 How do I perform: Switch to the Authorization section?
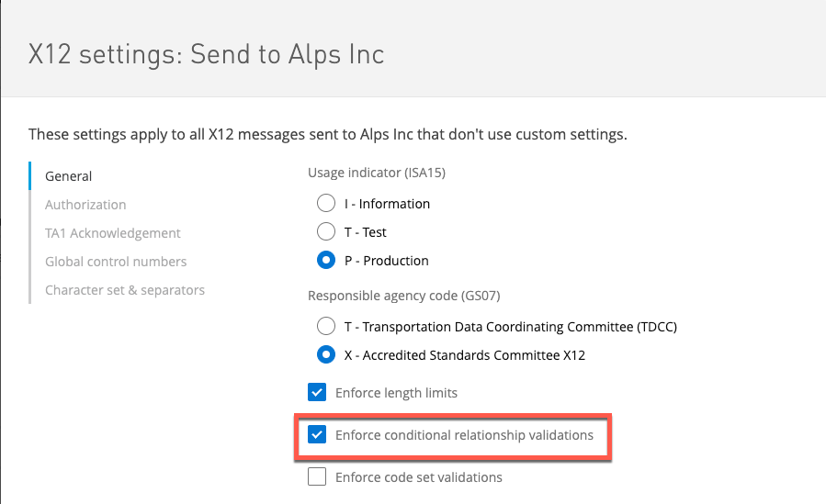[x=85, y=205]
